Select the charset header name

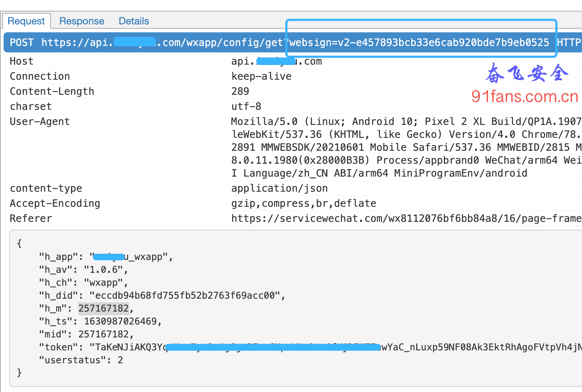(x=31, y=107)
